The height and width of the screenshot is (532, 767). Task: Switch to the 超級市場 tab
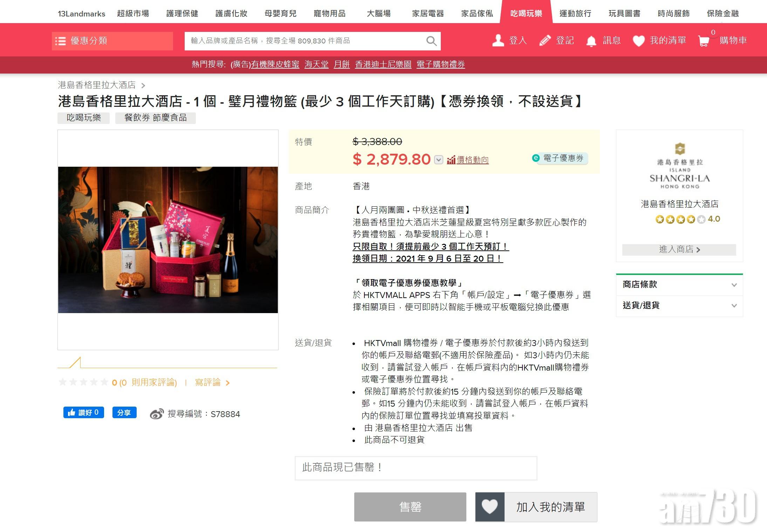(x=133, y=13)
